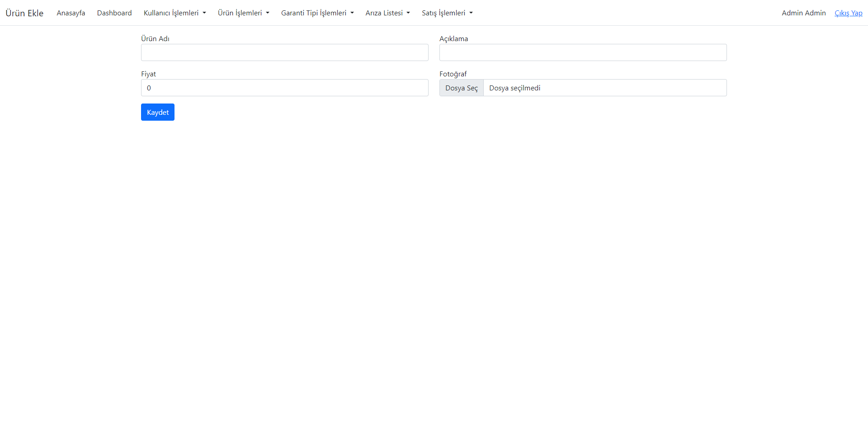
Task: Click the Satış İşlemleri caret arrow
Action: tap(471, 13)
